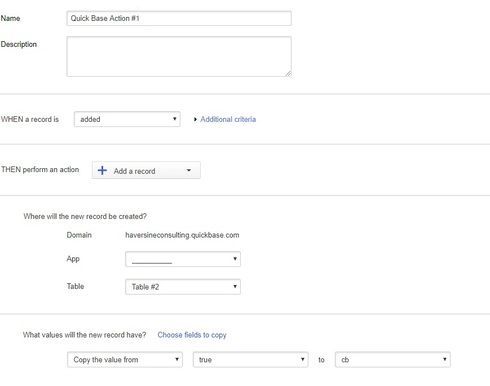Open the Add a record action dropdown

146,170
